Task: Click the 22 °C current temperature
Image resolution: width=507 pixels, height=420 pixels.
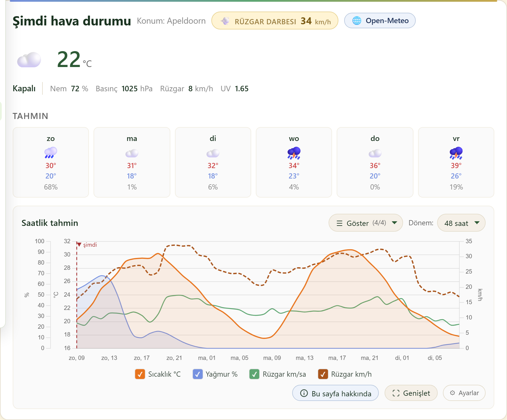Action: pyautogui.click(x=74, y=60)
